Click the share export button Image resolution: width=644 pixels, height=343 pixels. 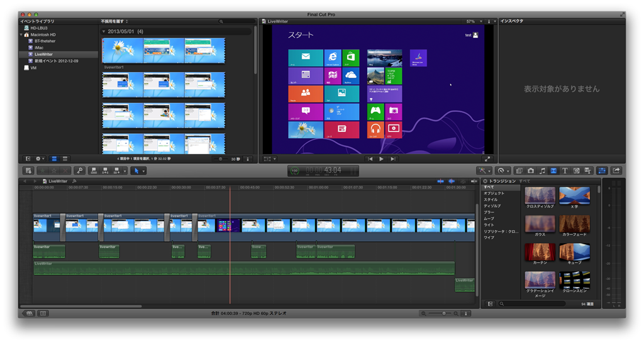(x=616, y=171)
